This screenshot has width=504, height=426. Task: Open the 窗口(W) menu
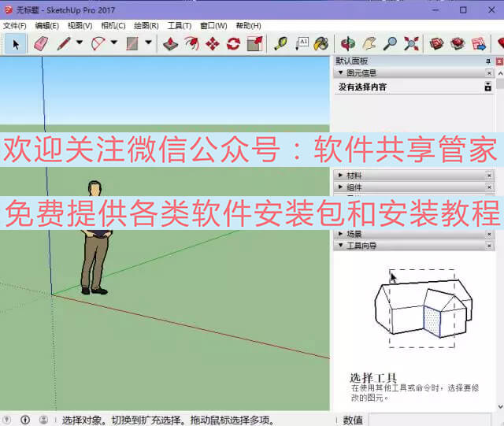213,26
